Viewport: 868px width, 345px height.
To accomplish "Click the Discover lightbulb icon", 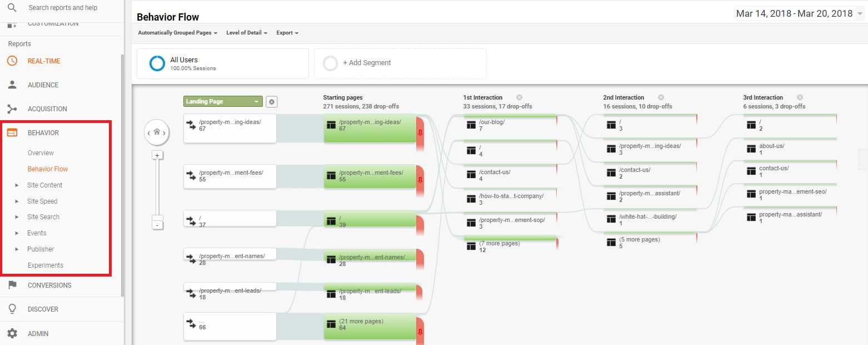I will [12, 309].
